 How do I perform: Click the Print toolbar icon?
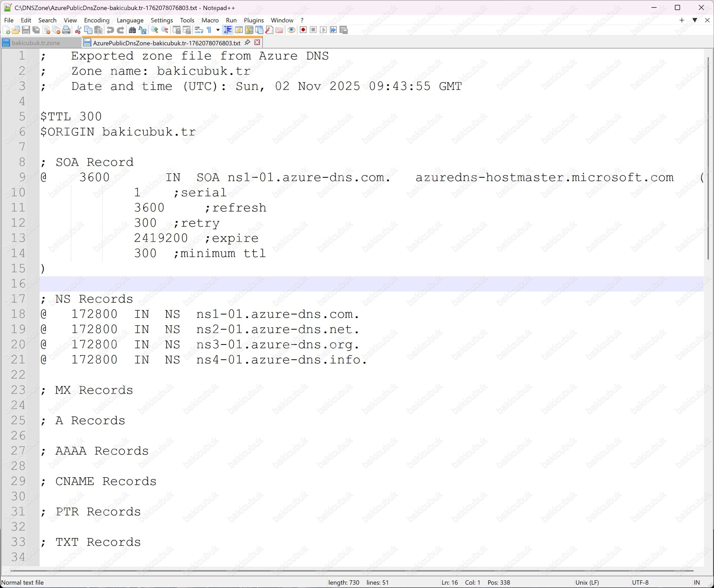[66, 30]
